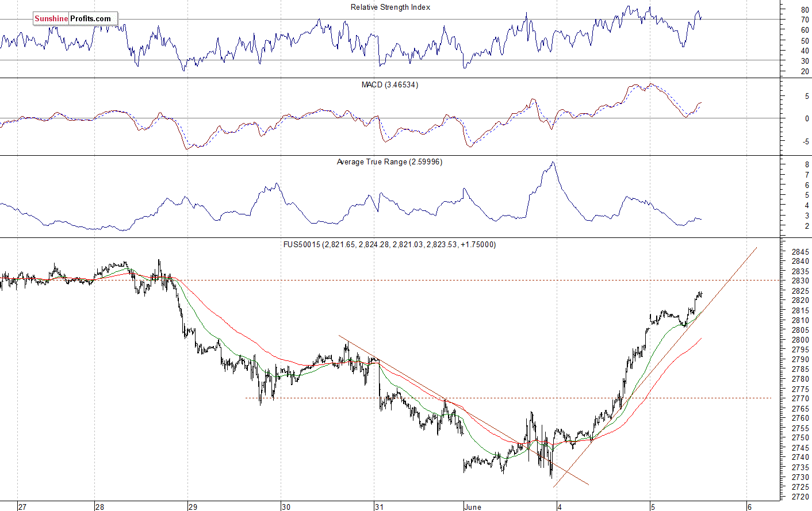The width and height of the screenshot is (812, 511).
Task: Click the RSI axis value 70
Action: pos(805,20)
